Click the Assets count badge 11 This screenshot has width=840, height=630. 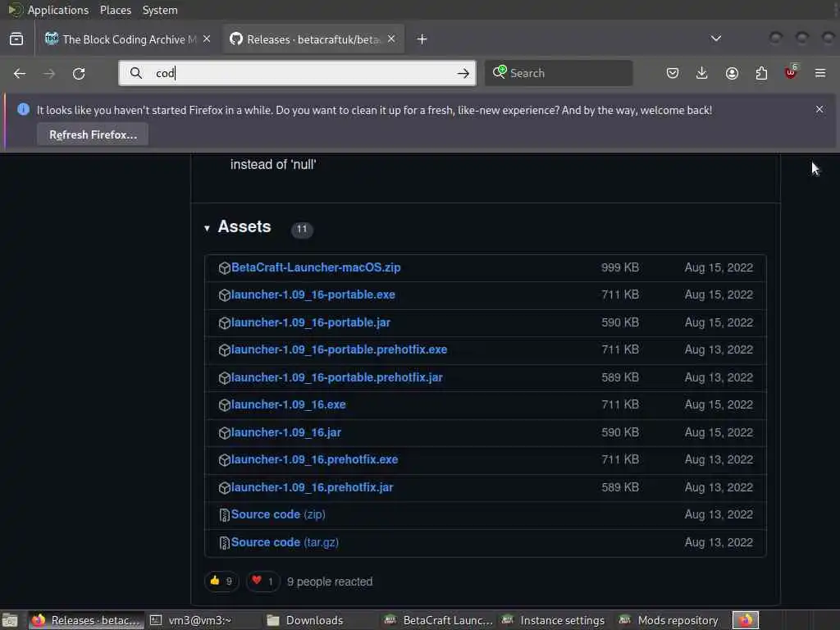click(x=302, y=230)
